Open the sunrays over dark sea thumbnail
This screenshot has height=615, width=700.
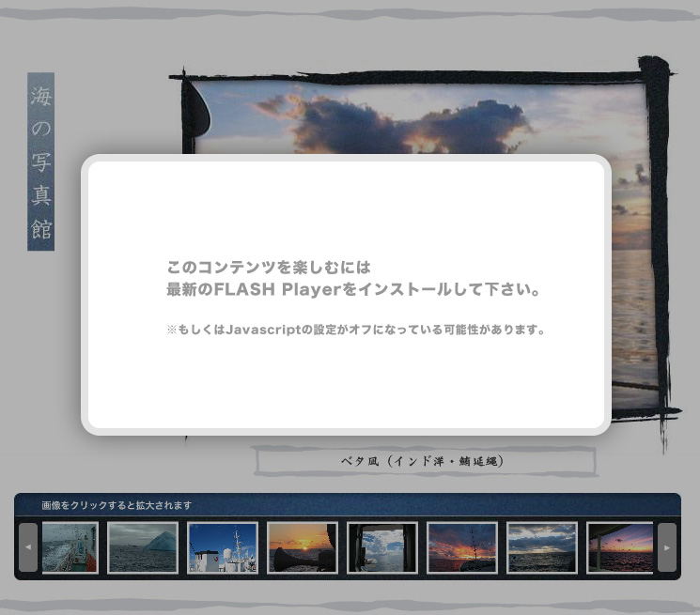tap(542, 547)
